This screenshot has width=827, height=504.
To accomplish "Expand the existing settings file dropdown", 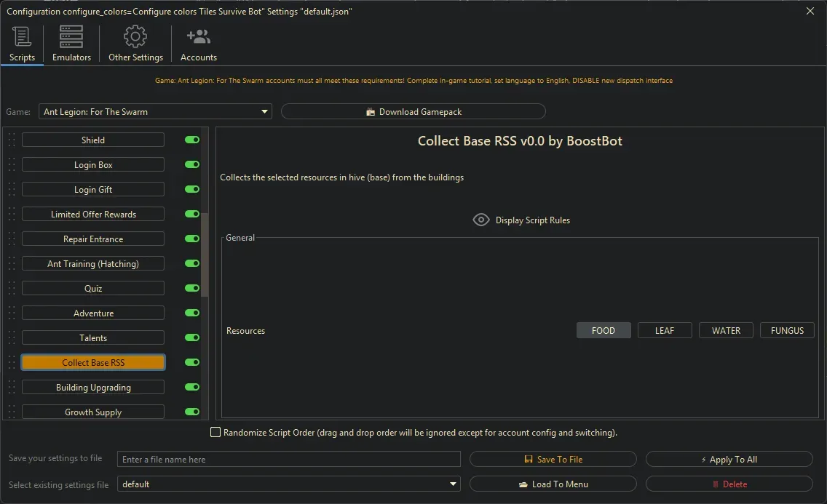I will 288,484.
